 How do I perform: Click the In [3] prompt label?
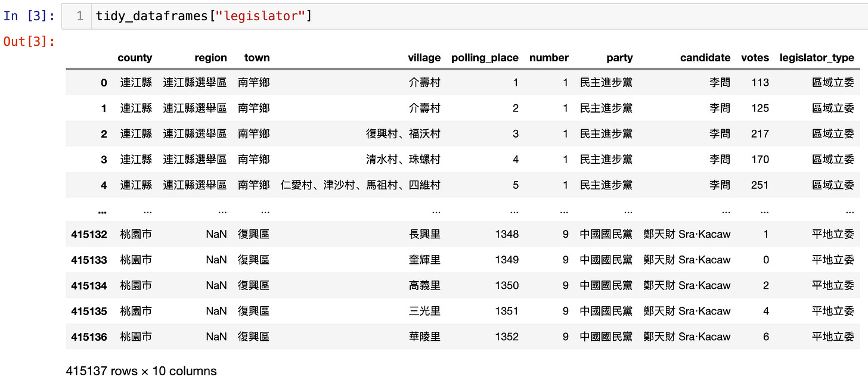[29, 15]
